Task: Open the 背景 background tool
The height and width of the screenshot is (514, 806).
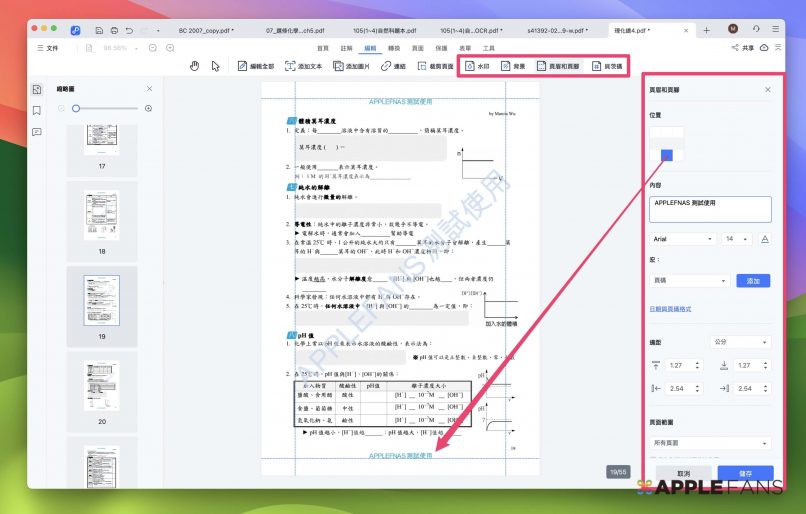Action: tap(514, 66)
